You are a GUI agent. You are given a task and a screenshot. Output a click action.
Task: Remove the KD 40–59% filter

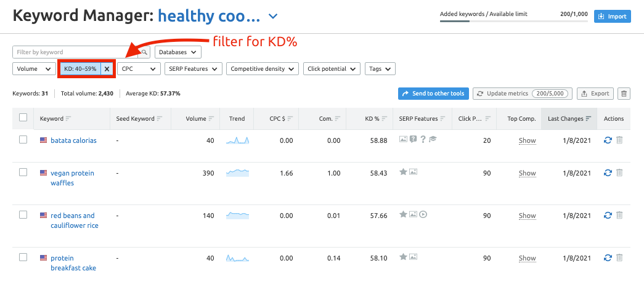107,69
